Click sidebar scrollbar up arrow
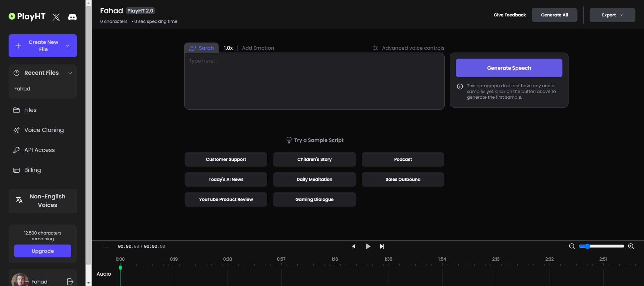Screen dimensions: 644x286 (88, 3)
